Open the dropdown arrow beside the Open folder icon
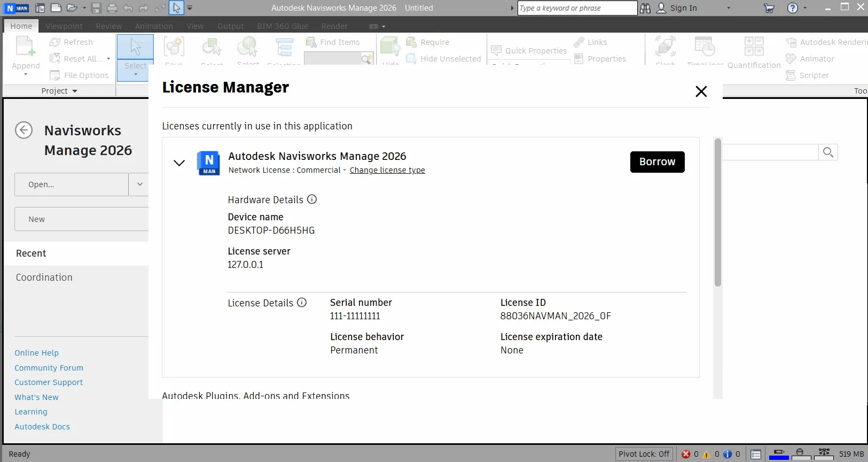 click(x=84, y=8)
